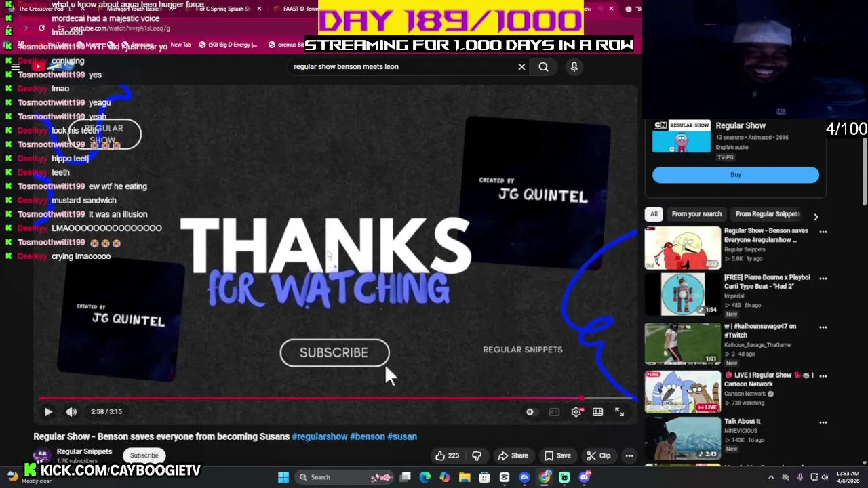Save the video to a playlist

(557, 455)
